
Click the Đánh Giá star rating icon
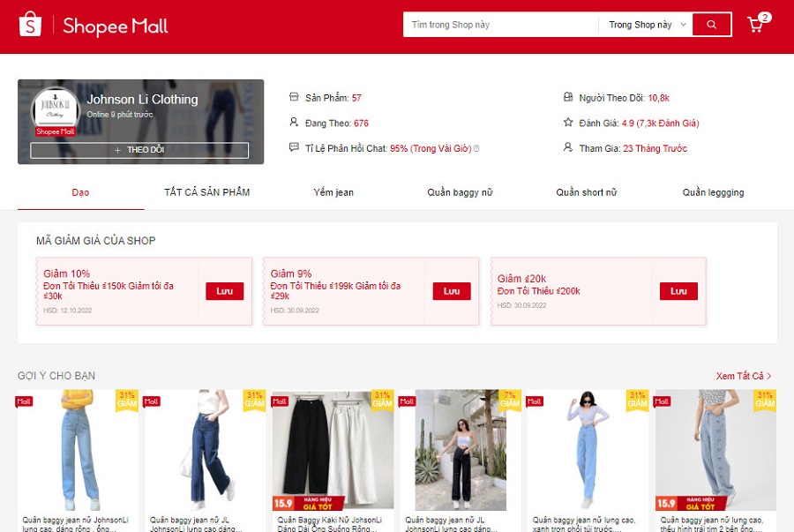click(568, 123)
